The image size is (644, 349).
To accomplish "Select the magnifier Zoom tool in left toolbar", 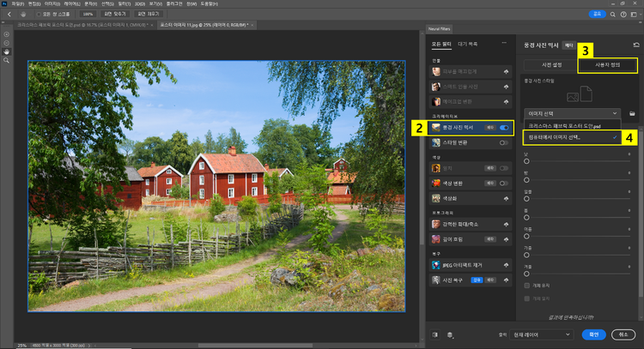I will click(7, 61).
